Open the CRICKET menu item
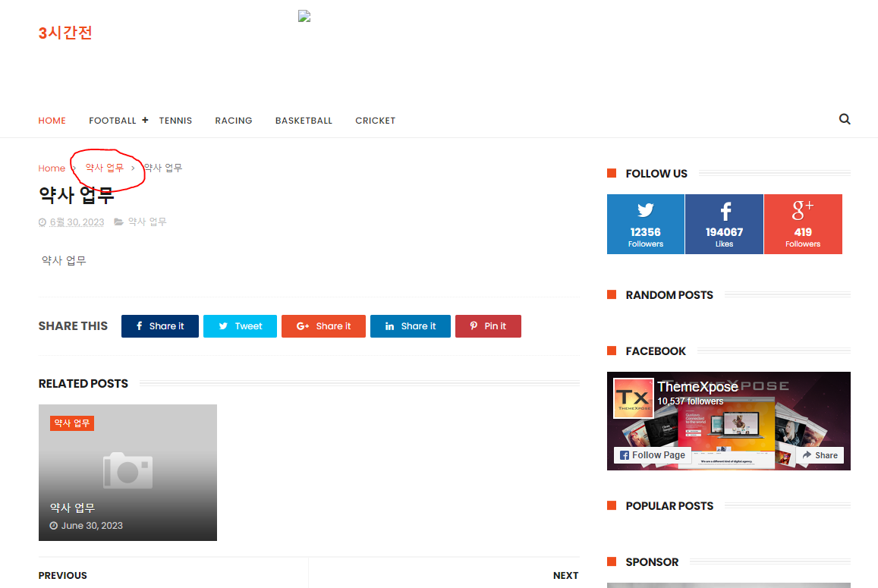Screen dimensions: 878x588 (375, 121)
